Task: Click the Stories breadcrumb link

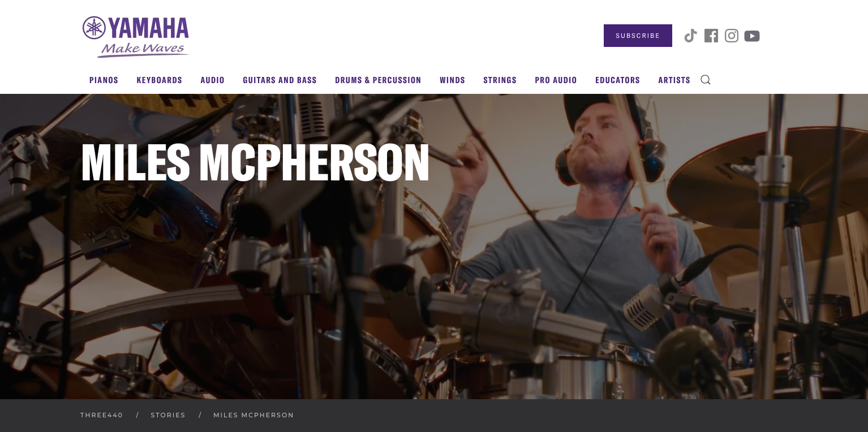Action: pos(168,415)
